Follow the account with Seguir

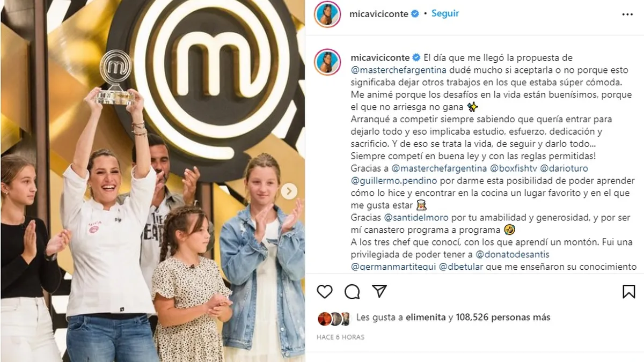coord(445,13)
